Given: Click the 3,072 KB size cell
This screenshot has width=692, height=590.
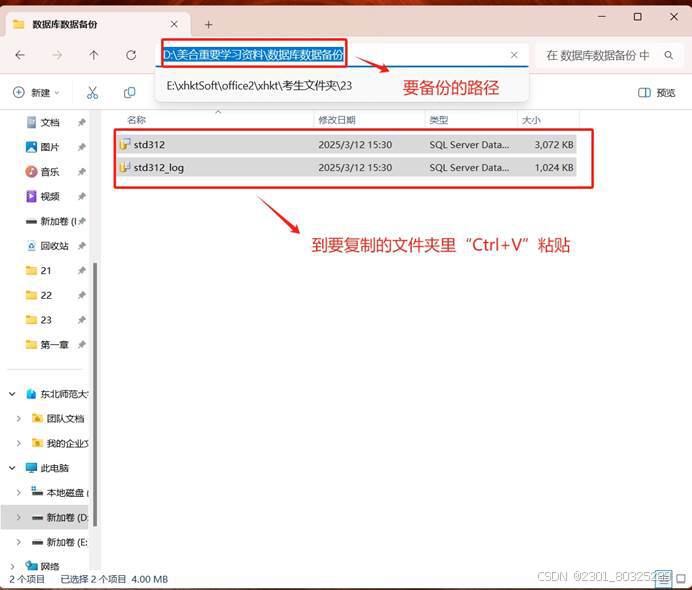Looking at the screenshot, I should click(554, 144).
